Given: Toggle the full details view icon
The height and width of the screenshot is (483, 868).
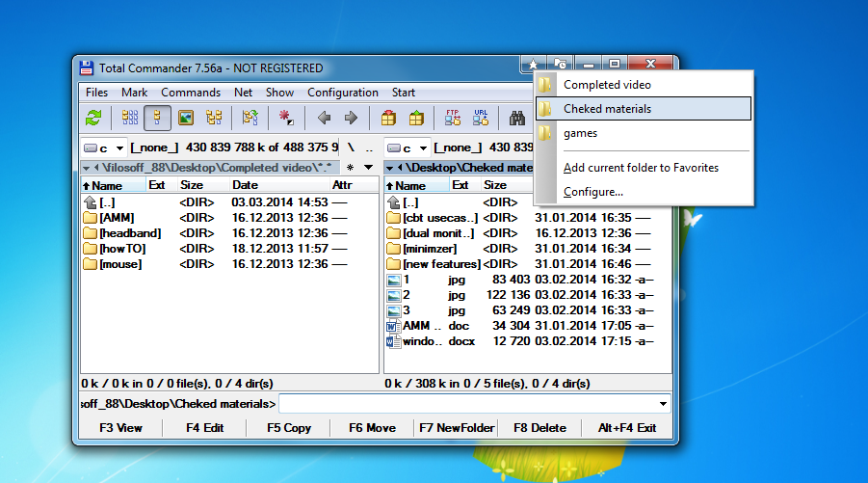Looking at the screenshot, I should pos(157,118).
